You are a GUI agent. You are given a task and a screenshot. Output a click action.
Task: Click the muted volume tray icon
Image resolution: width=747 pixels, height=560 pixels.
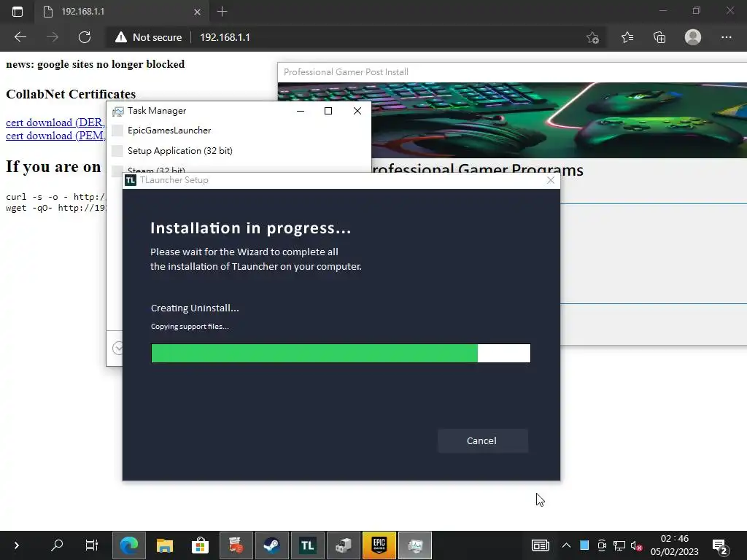point(636,545)
